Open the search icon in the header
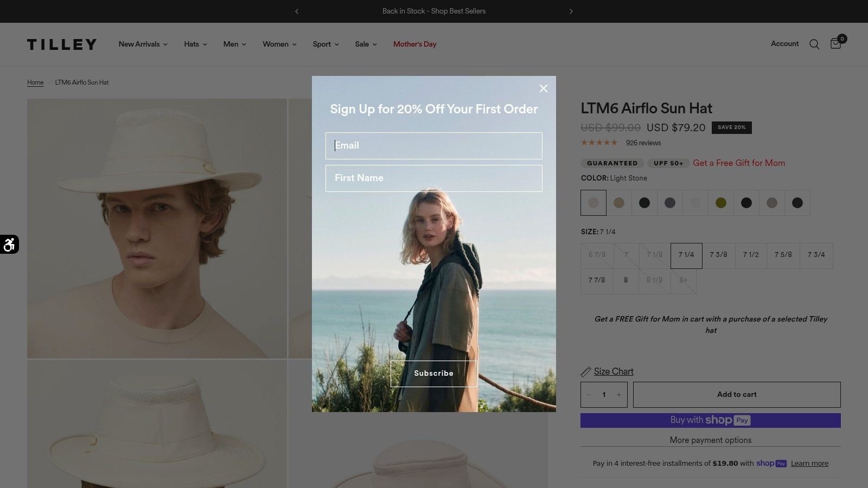Screen dimensions: 868x488 click(814, 44)
